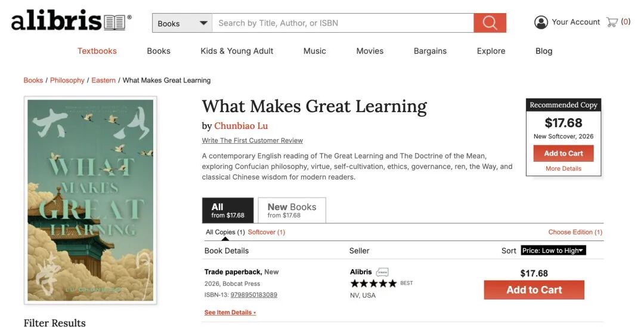Viewport: 644px width, 327px height.
Task: Click the book cover thumbnail
Action: [91, 200]
